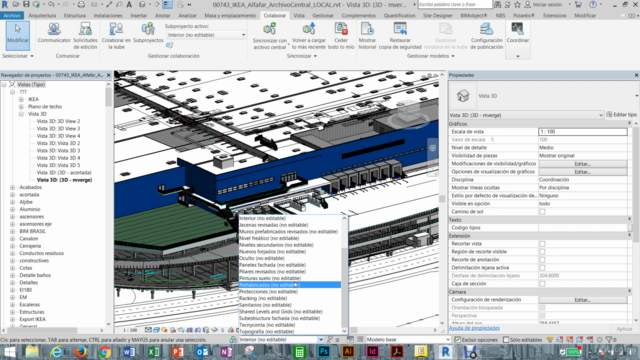
Task: Click Escala de vista value field
Action: pyautogui.click(x=582, y=132)
